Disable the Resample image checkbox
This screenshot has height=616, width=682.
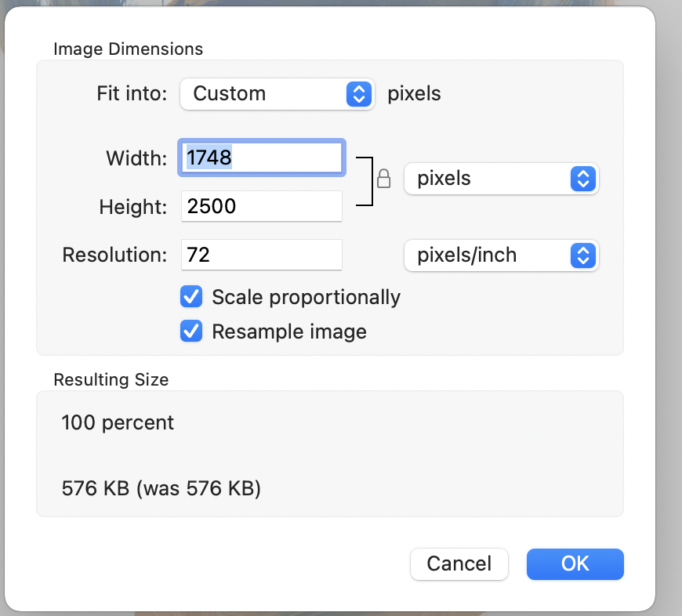(191, 331)
